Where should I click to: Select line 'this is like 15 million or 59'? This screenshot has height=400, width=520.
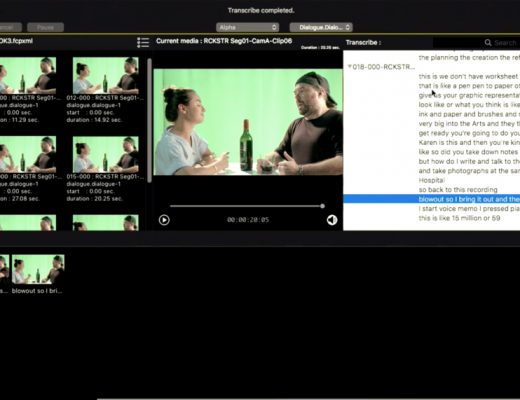(x=459, y=218)
